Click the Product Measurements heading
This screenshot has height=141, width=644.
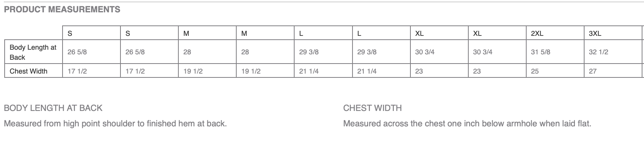click(62, 10)
